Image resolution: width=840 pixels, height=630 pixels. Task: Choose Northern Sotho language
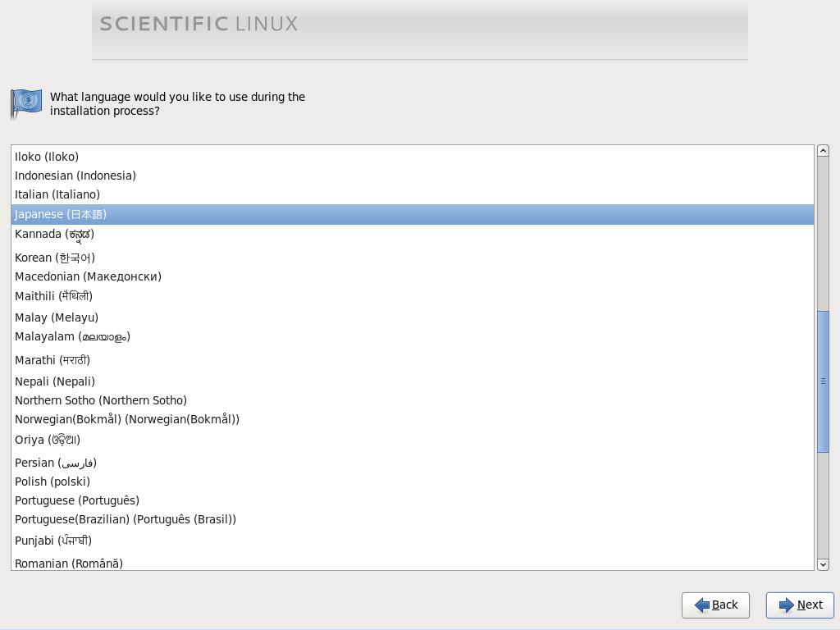coord(413,400)
